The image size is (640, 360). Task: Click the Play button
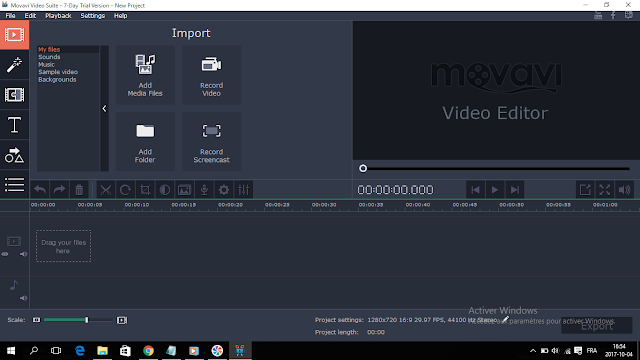(x=495, y=190)
